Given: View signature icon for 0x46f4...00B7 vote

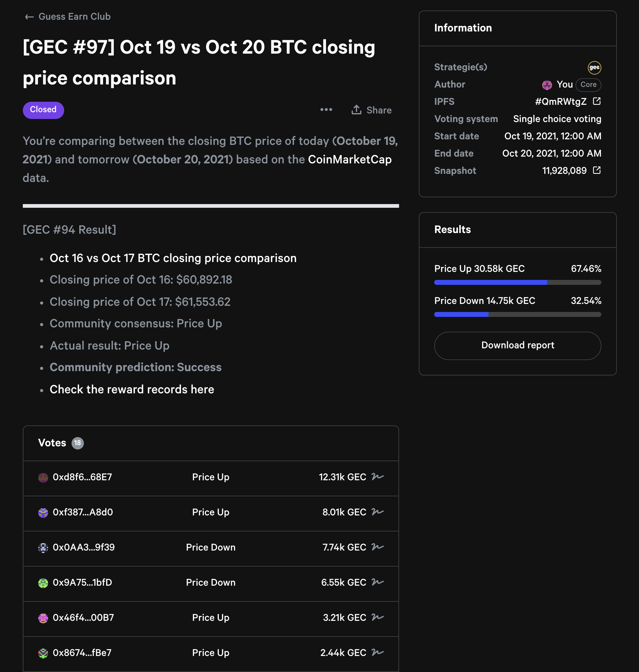Looking at the screenshot, I should tap(377, 617).
